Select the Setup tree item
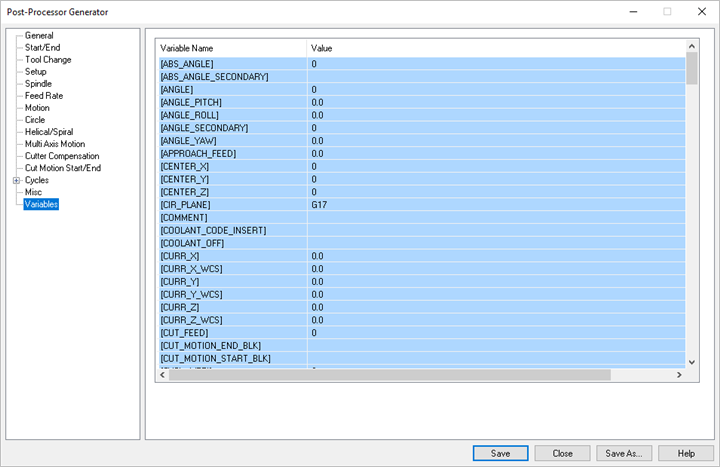The height and width of the screenshot is (467, 720). 35,72
